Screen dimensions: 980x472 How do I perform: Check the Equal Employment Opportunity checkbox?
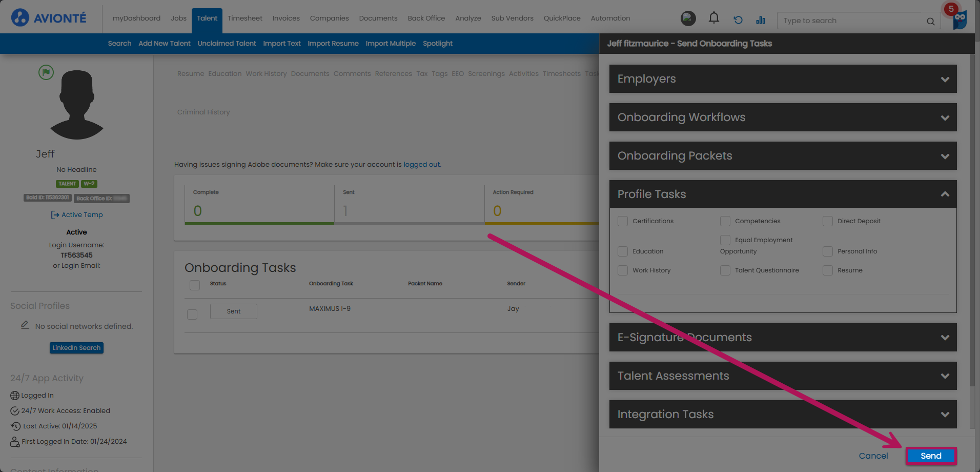pyautogui.click(x=725, y=240)
